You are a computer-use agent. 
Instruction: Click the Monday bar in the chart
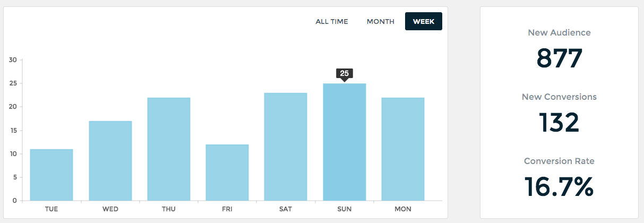(x=403, y=149)
